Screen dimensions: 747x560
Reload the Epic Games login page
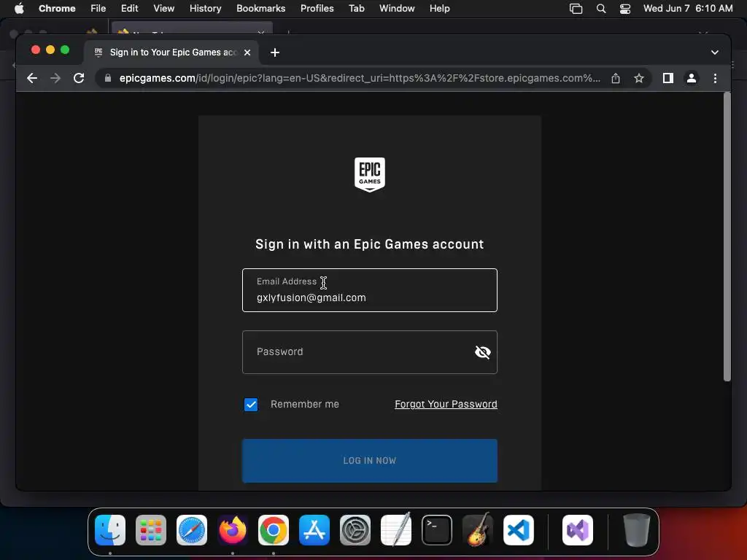[79, 78]
